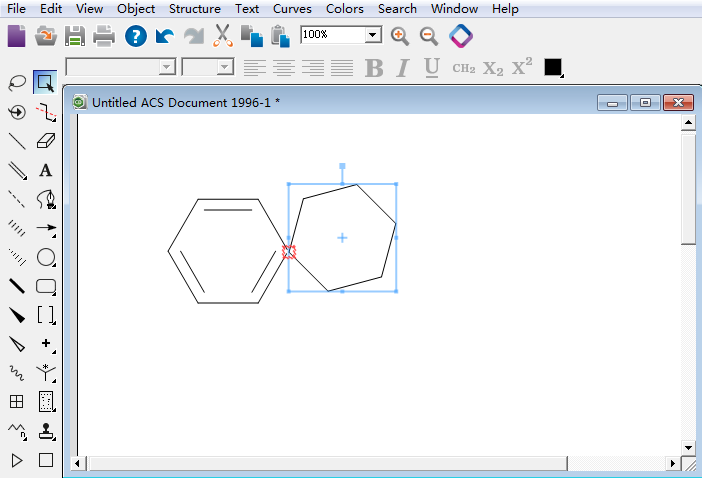Expand the font size dropdown
This screenshot has height=478, width=702.
pyautogui.click(x=224, y=67)
